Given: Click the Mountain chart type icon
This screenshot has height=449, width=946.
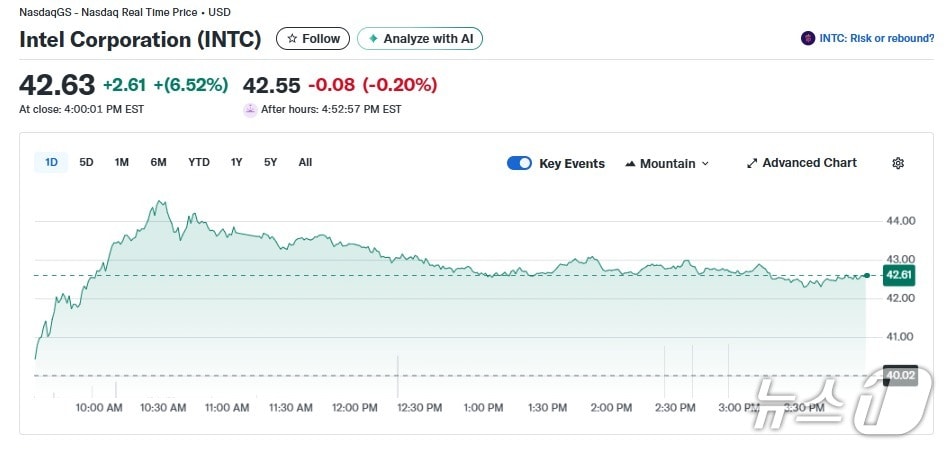Looking at the screenshot, I should [x=630, y=164].
